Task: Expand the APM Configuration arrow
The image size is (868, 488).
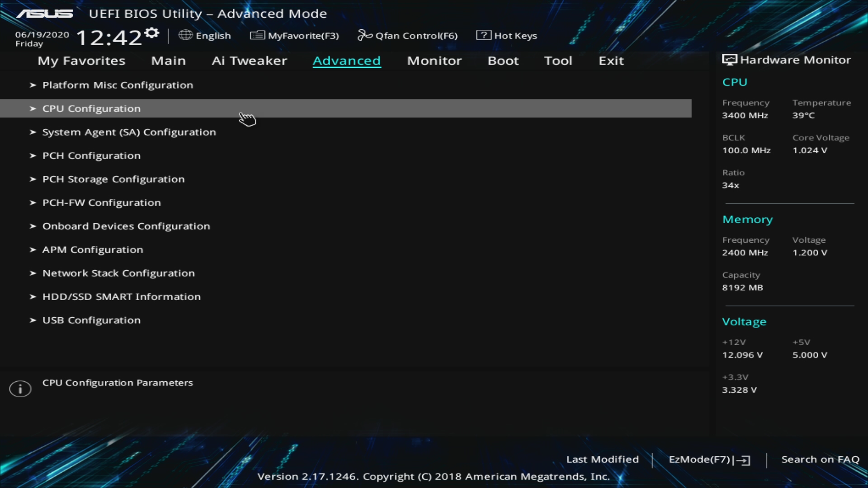Action: tap(33, 249)
